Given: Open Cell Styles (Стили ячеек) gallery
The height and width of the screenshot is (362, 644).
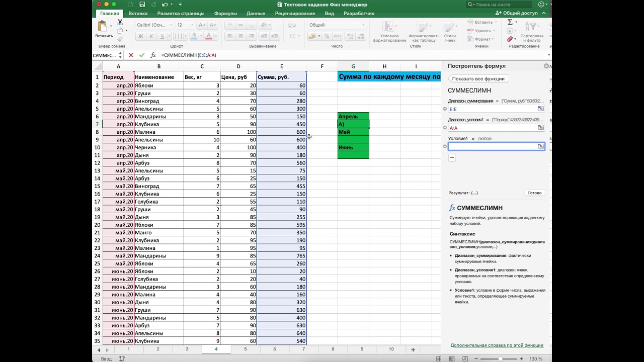Looking at the screenshot, I should click(x=450, y=31).
